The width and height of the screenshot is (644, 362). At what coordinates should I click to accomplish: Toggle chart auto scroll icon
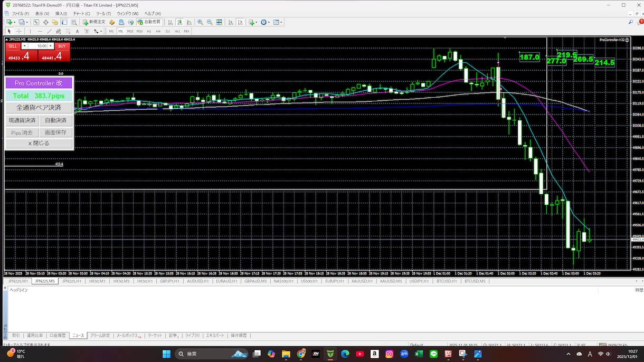(231, 22)
